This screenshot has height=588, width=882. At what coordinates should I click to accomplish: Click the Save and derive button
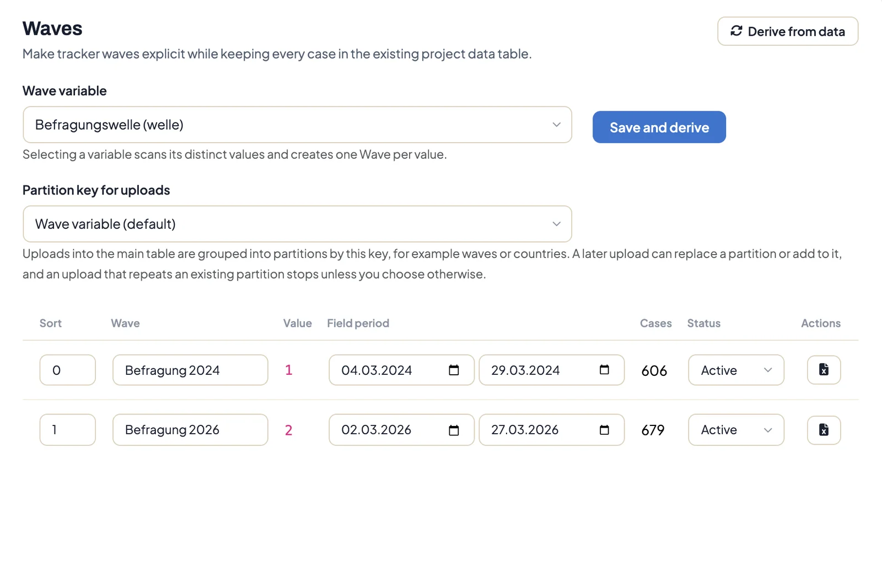[x=659, y=127]
